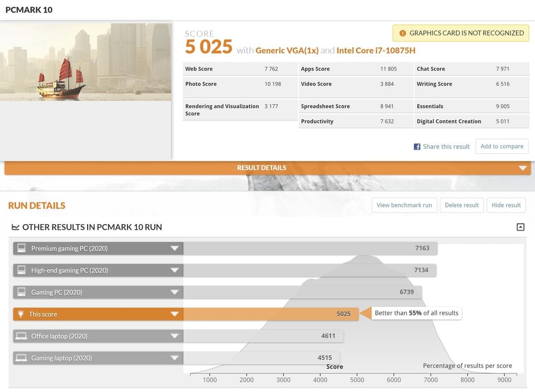Click the Spreadsheet Score value 8 941
The height and width of the screenshot is (392, 535).
coord(387,106)
